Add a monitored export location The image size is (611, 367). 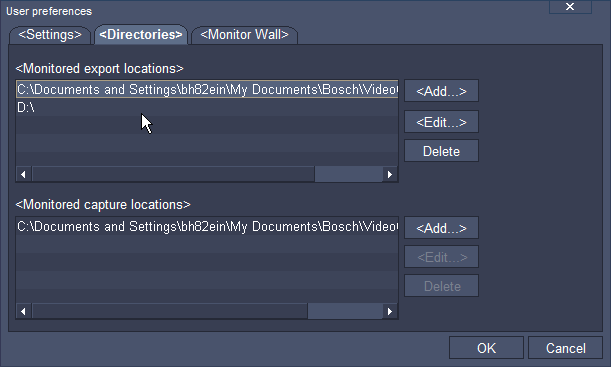pyautogui.click(x=441, y=91)
